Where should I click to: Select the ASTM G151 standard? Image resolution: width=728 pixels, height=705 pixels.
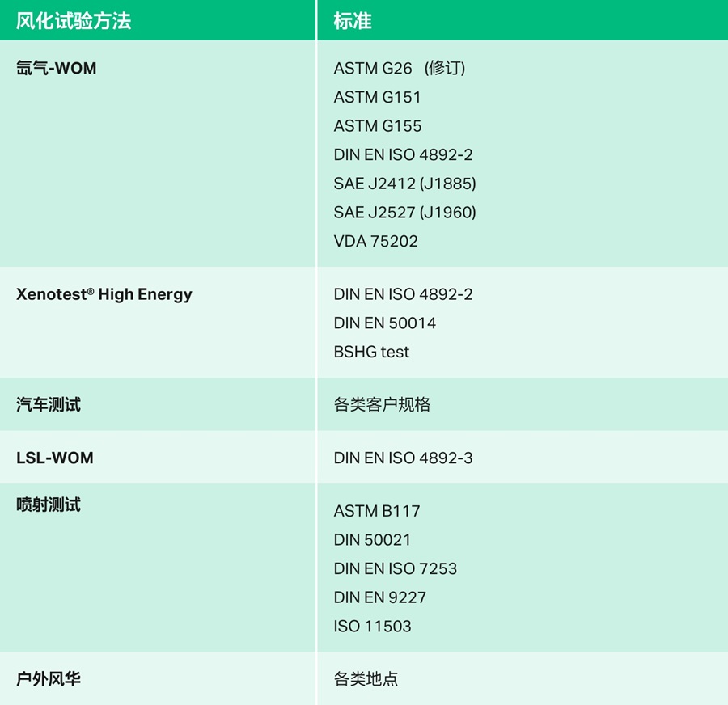point(377,97)
